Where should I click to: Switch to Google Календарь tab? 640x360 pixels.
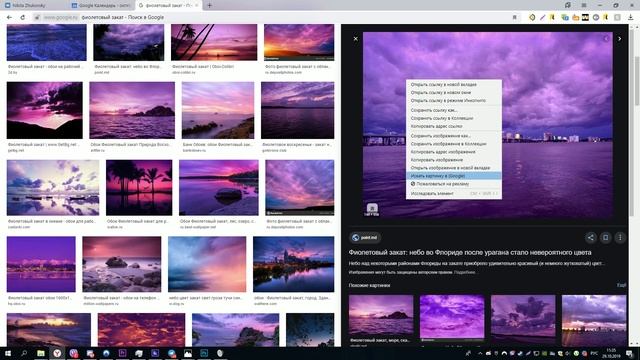click(x=100, y=6)
